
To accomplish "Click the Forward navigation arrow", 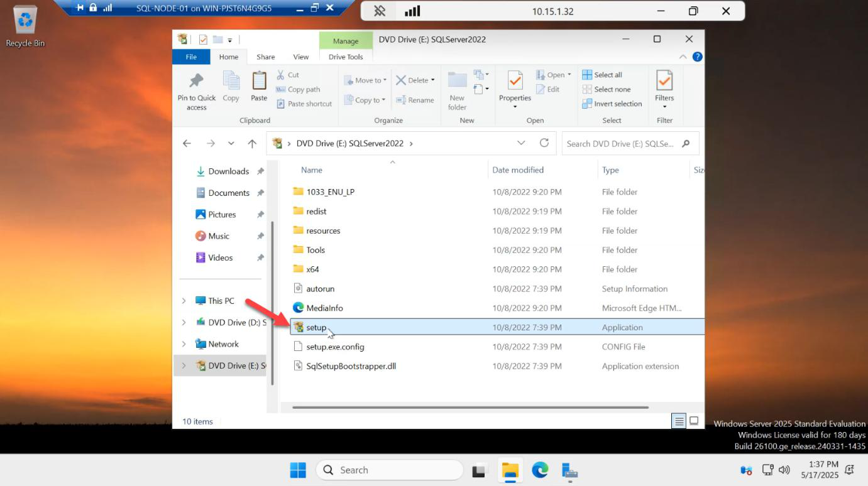I will click(x=211, y=143).
